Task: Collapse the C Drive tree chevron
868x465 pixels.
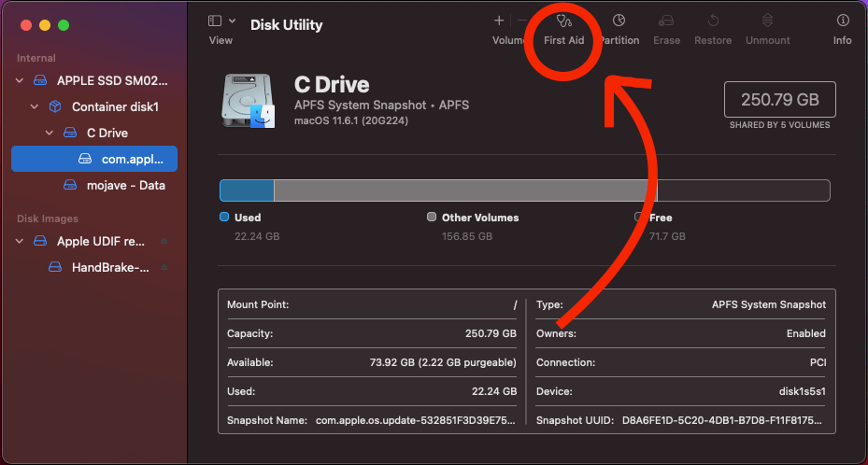Action: [x=50, y=133]
